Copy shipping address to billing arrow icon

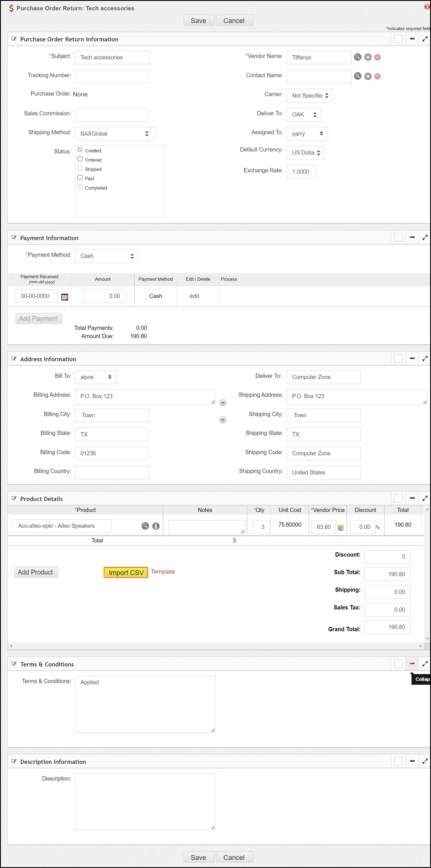point(223,420)
